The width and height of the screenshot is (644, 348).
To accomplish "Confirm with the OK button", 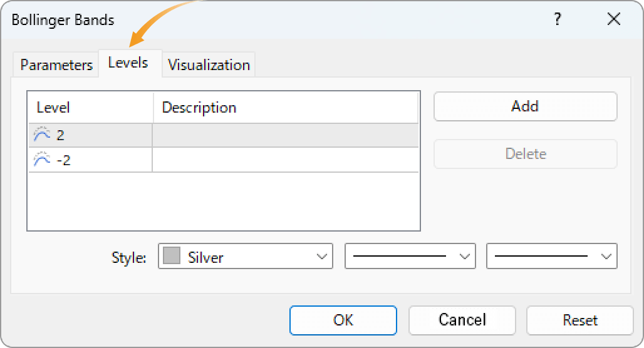I will click(343, 320).
